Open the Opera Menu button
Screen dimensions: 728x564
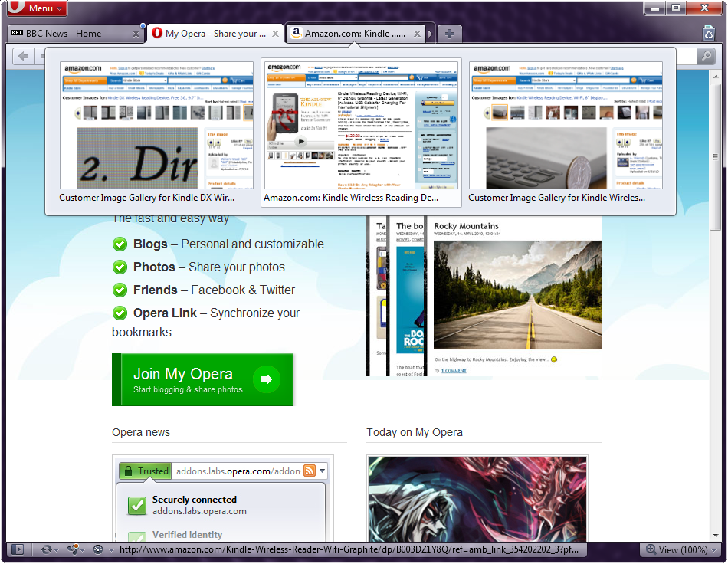tap(35, 8)
